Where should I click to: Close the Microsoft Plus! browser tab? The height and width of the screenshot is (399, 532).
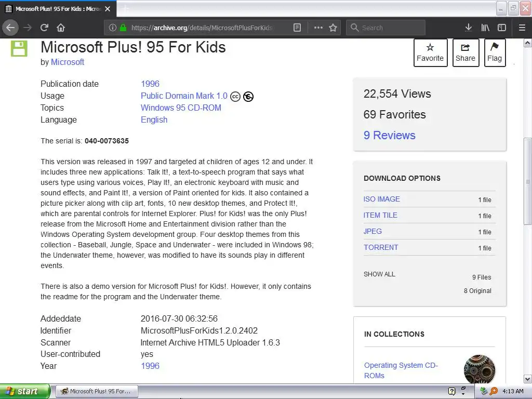coord(108,9)
